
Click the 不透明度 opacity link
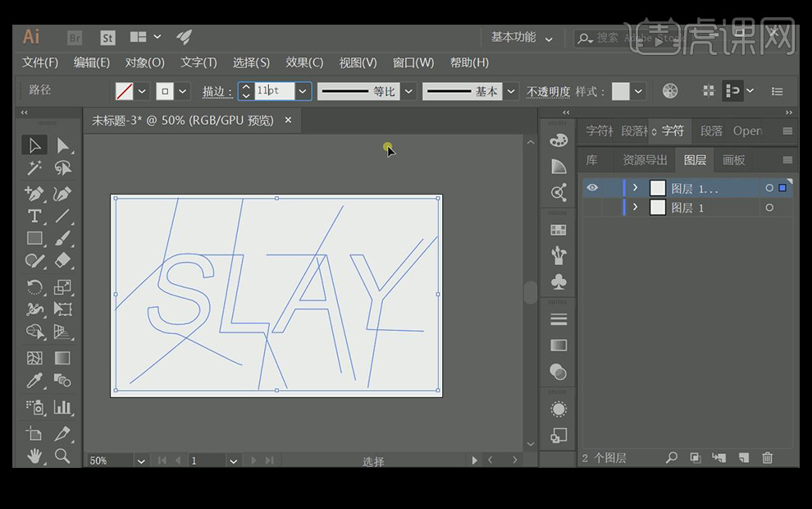click(548, 92)
